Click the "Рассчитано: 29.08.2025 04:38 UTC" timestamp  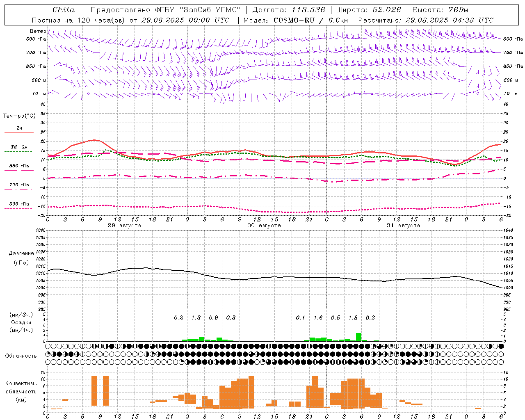click(426, 20)
